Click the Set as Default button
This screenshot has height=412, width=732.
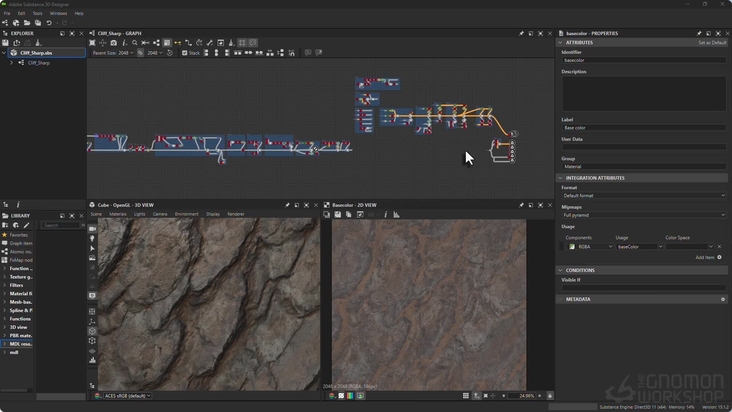[712, 42]
